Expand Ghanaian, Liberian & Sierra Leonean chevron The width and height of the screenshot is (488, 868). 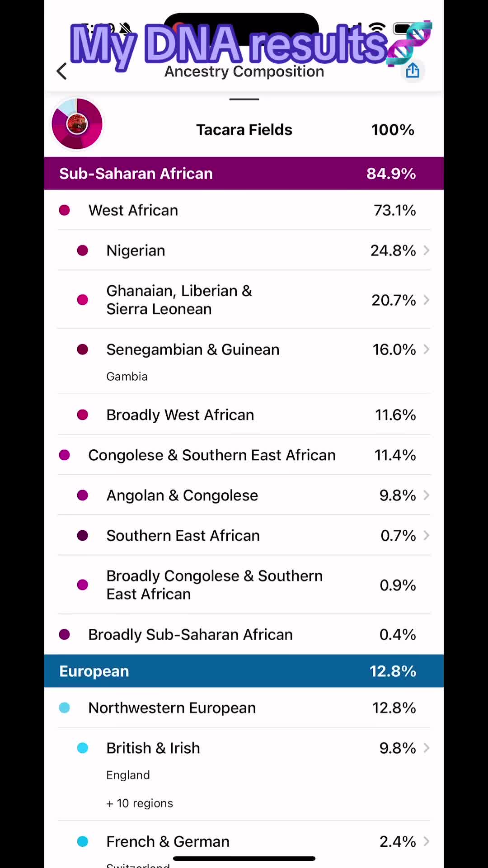[x=426, y=300]
